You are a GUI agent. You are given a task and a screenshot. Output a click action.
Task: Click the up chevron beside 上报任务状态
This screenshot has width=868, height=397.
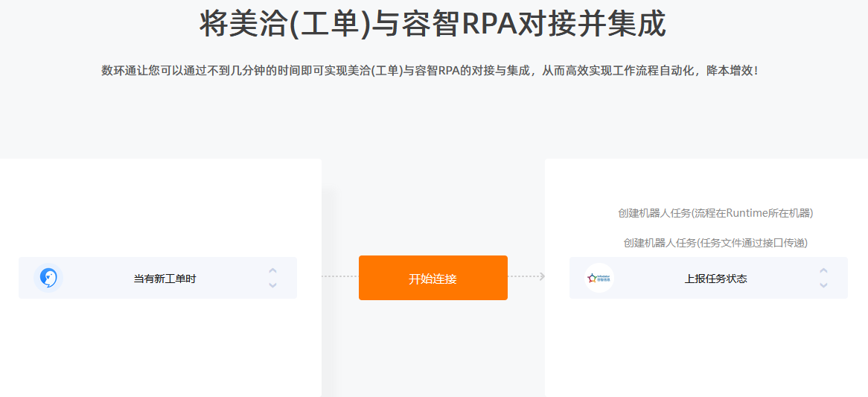click(824, 271)
